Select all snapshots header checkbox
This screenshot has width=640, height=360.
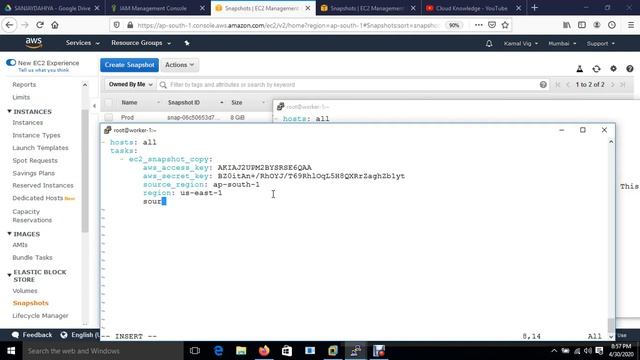(109, 102)
